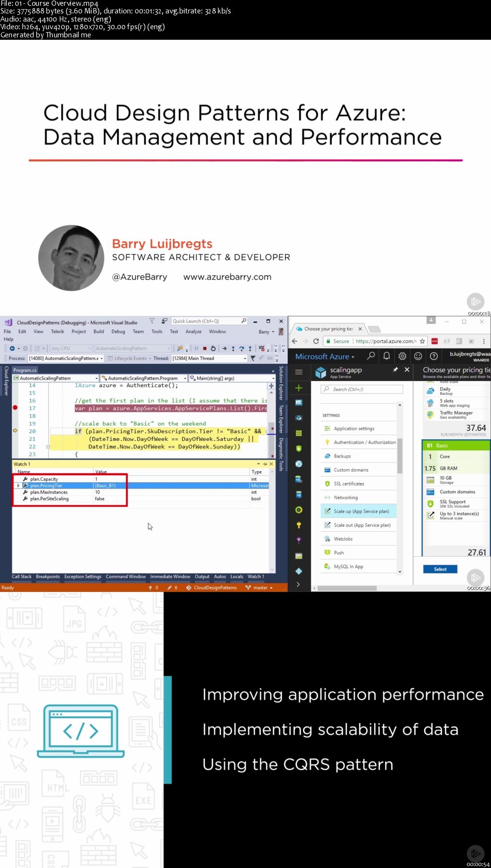Click the Stop Debugging red square icon

205,348
